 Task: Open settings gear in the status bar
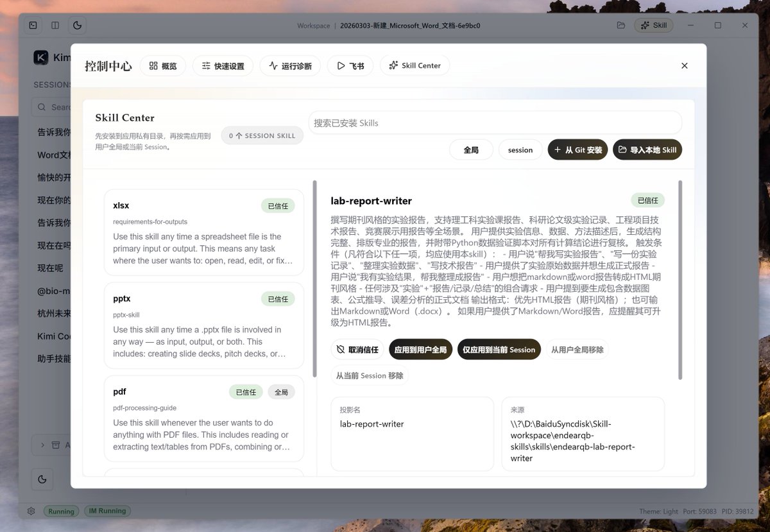click(x=31, y=511)
